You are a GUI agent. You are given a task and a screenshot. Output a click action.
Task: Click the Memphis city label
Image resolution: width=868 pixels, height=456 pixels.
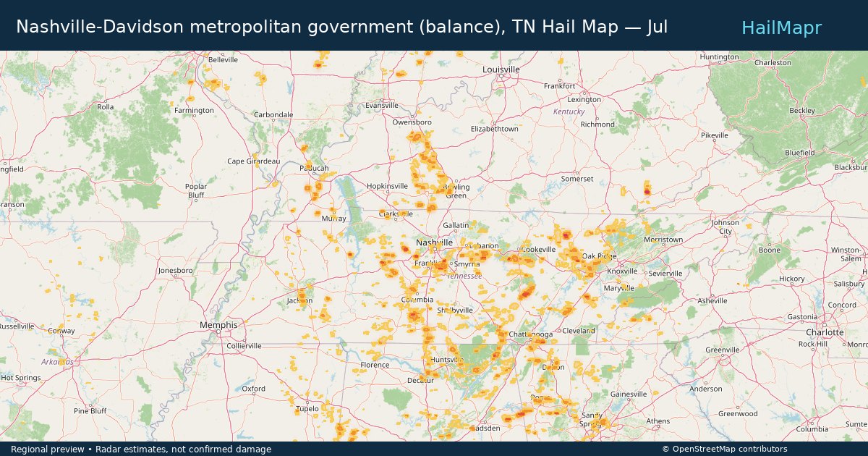[x=218, y=325]
